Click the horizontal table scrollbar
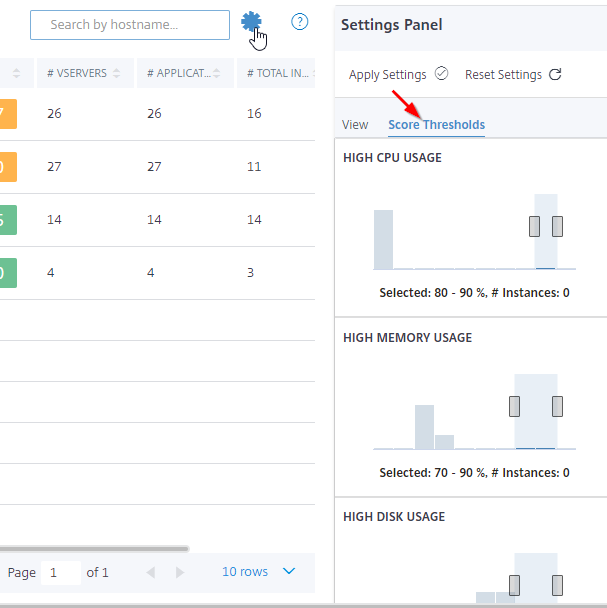The width and height of the screenshot is (607, 608). coord(94,549)
